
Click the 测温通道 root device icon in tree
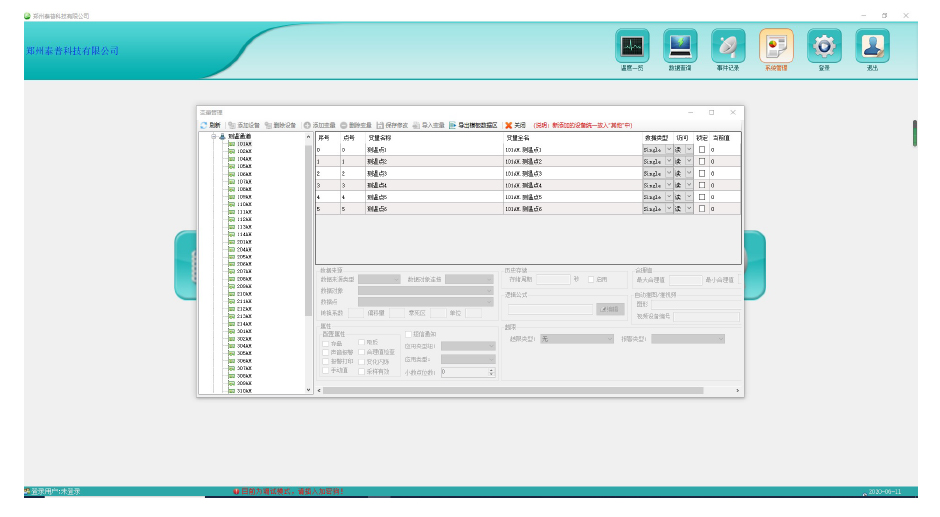pyautogui.click(x=222, y=137)
